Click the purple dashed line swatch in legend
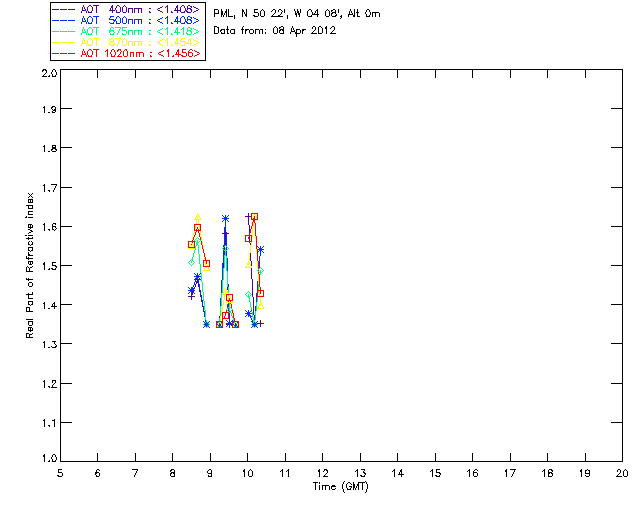 64,9
